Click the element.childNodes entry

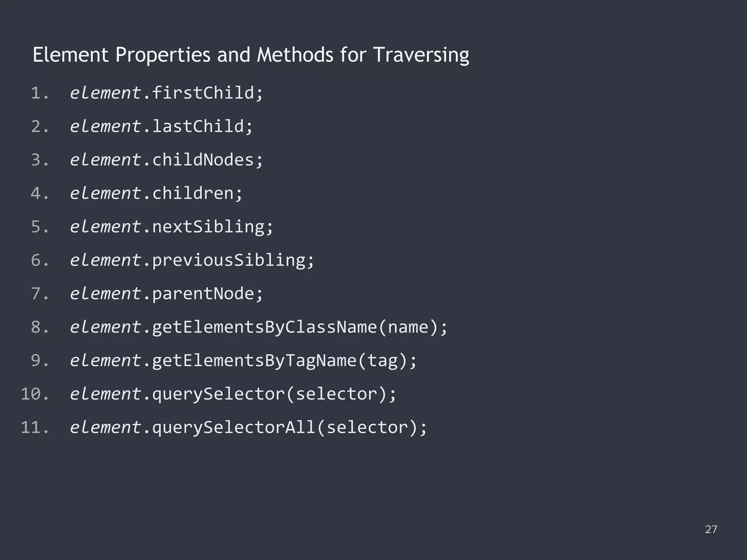pos(166,160)
